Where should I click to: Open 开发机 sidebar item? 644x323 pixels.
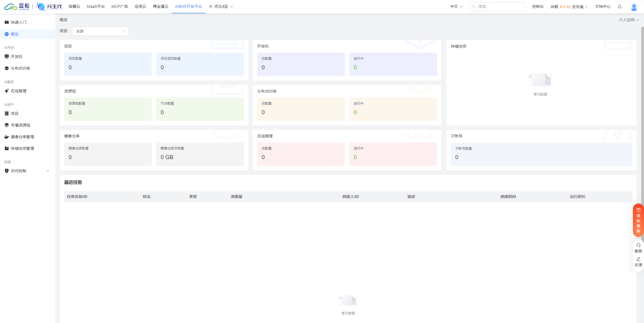pos(16,56)
